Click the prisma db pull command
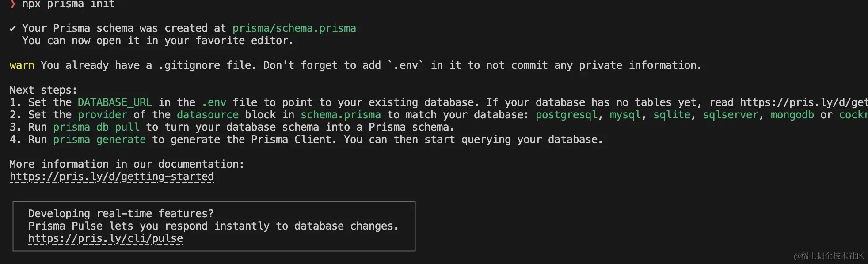The image size is (868, 264). click(96, 127)
